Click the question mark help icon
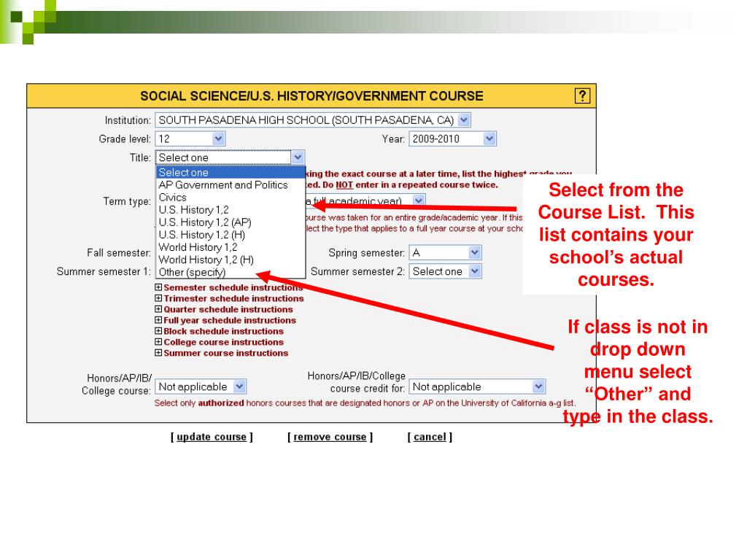 [582, 96]
